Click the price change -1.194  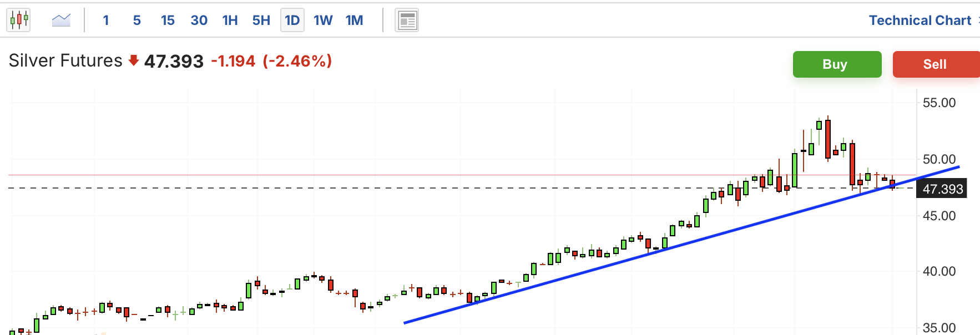233,61
